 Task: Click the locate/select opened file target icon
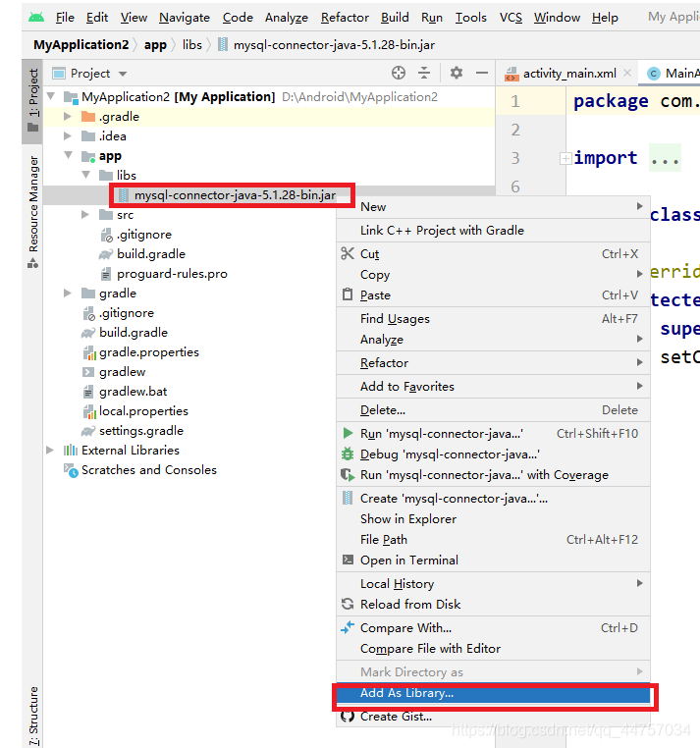coord(399,73)
